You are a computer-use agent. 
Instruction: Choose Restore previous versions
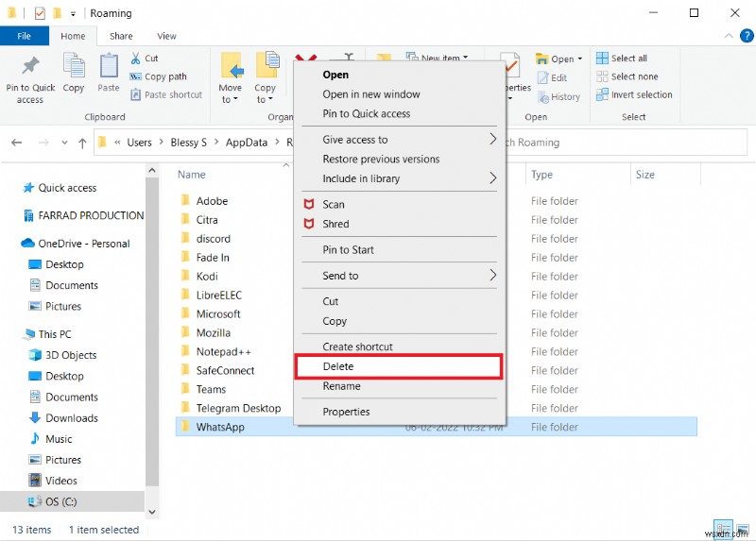[x=399, y=159]
